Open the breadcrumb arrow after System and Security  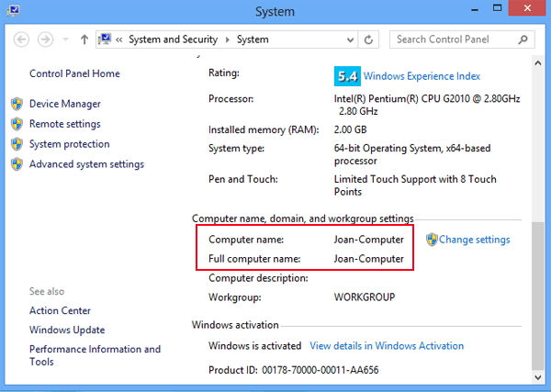[x=228, y=39]
